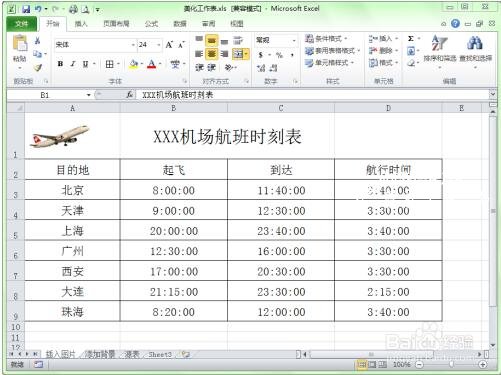This screenshot has width=501, height=375.
Task: Save the workbook from quick access toolbar
Action: pyautogui.click(x=26, y=9)
